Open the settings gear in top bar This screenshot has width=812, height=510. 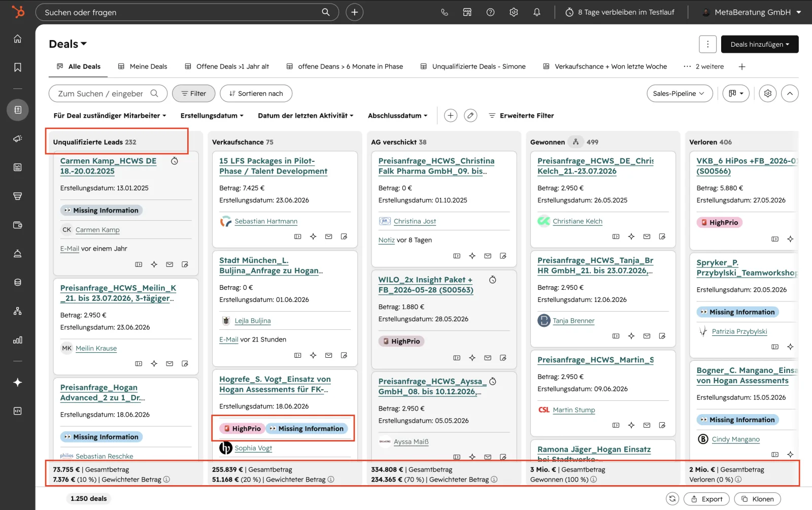(514, 12)
